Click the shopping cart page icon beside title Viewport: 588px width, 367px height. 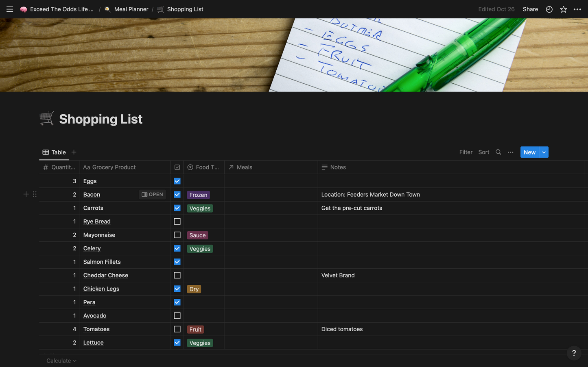[x=46, y=119]
